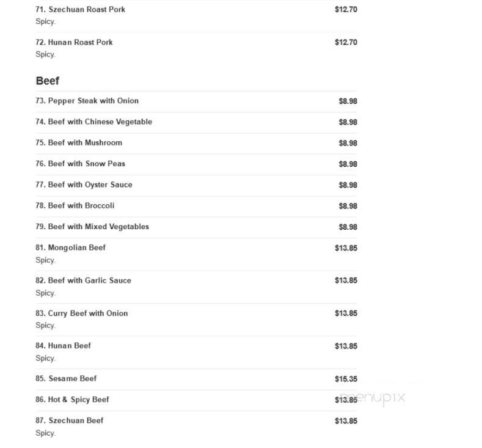Pick 84. Hunan Beef item

click(196, 352)
